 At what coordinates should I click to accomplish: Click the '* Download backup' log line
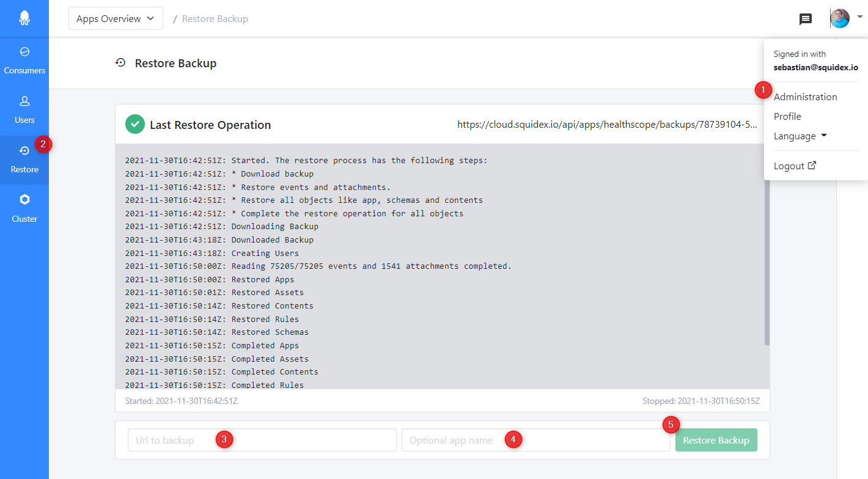click(x=219, y=174)
